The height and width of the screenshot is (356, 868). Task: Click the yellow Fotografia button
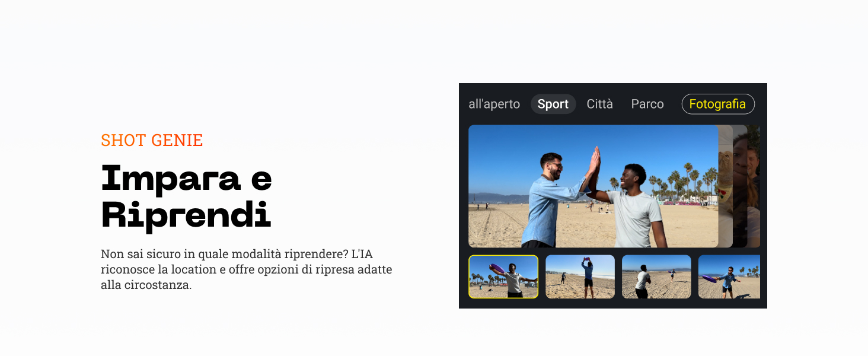718,104
